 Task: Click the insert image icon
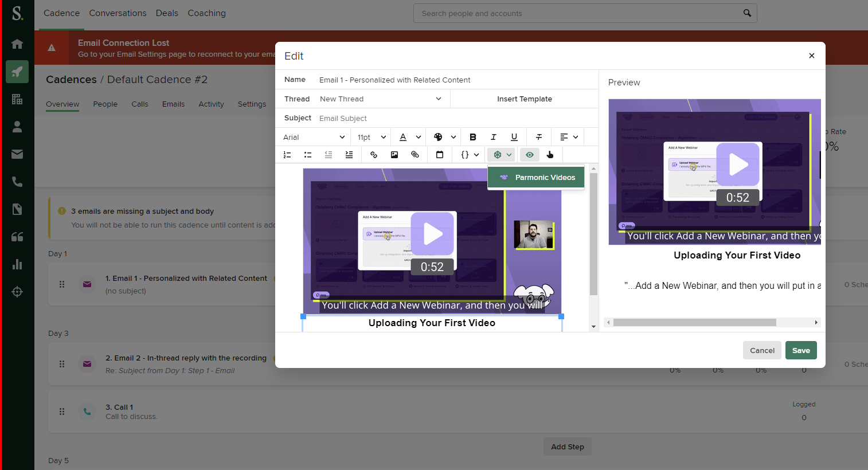click(x=394, y=155)
